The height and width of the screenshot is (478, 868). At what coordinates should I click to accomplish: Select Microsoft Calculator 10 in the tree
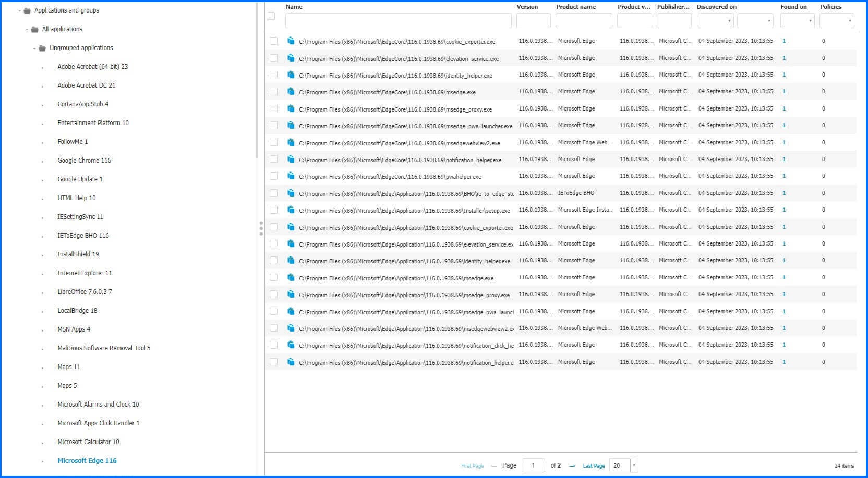click(88, 442)
